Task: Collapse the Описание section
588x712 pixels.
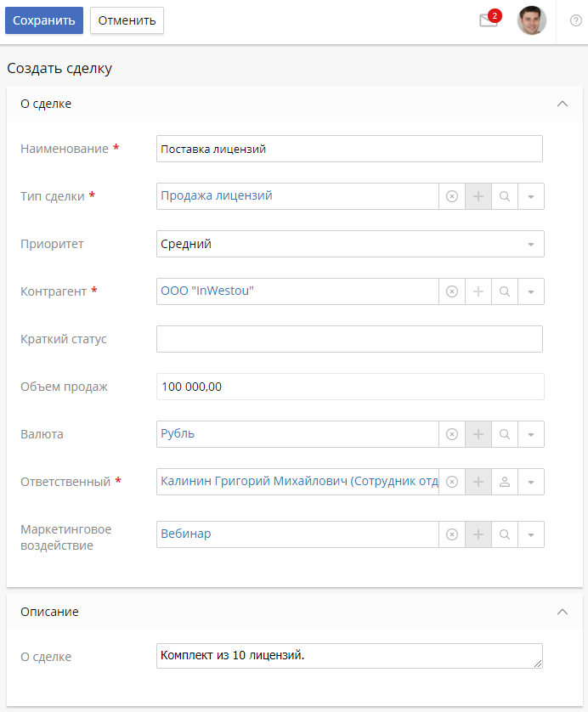Action: (562, 611)
